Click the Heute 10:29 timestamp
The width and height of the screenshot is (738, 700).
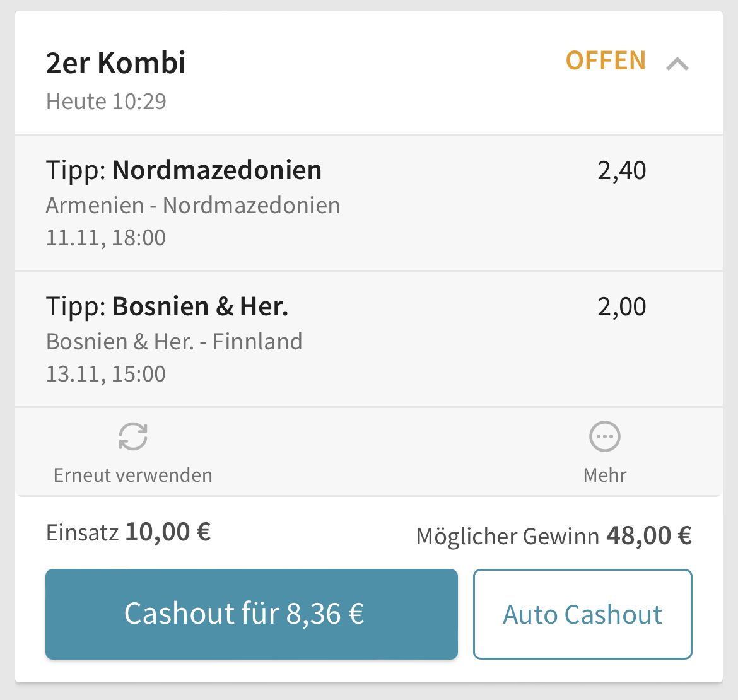(x=107, y=102)
